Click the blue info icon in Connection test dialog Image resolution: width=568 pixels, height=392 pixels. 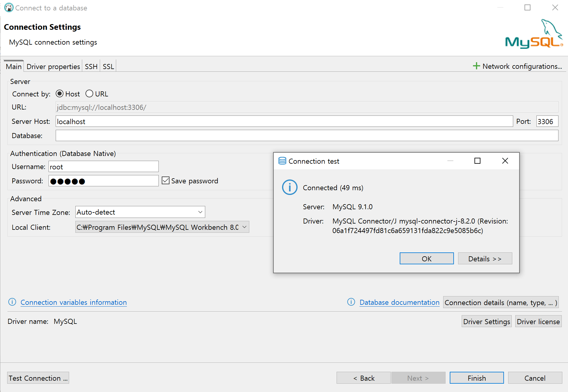290,188
